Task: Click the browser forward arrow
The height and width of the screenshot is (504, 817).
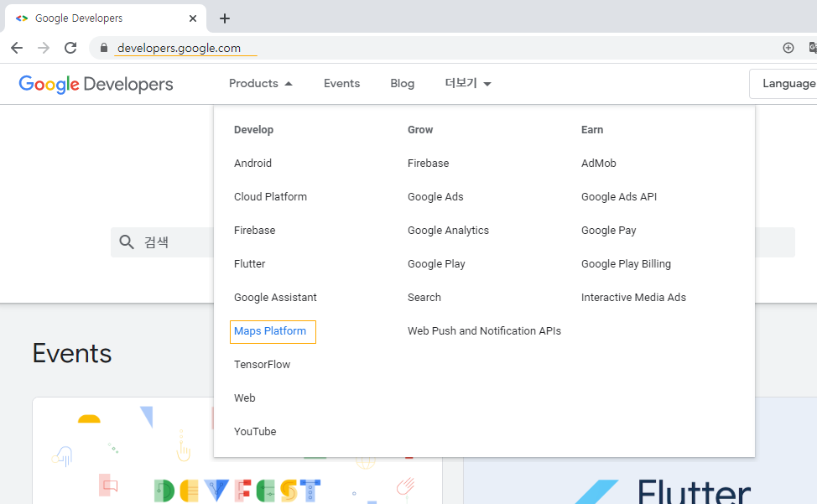Action: (44, 48)
